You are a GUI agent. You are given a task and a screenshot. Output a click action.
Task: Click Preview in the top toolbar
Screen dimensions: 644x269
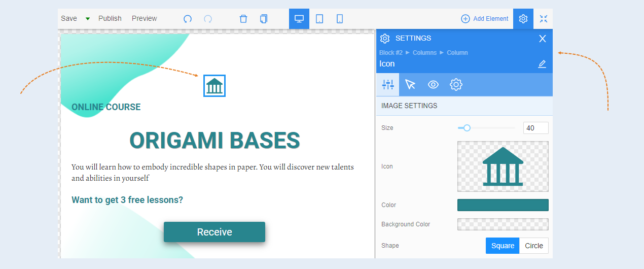145,19
